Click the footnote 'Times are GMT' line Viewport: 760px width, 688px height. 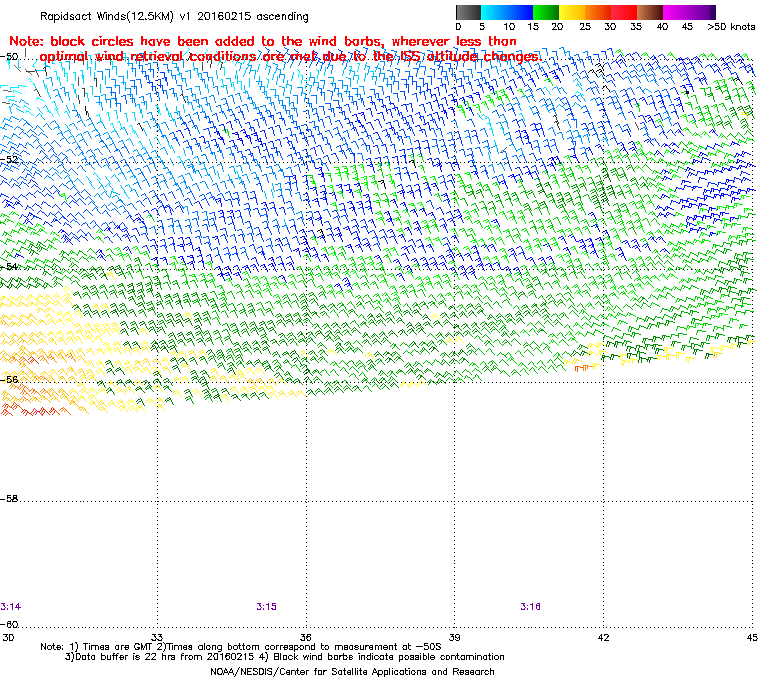(x=241, y=647)
